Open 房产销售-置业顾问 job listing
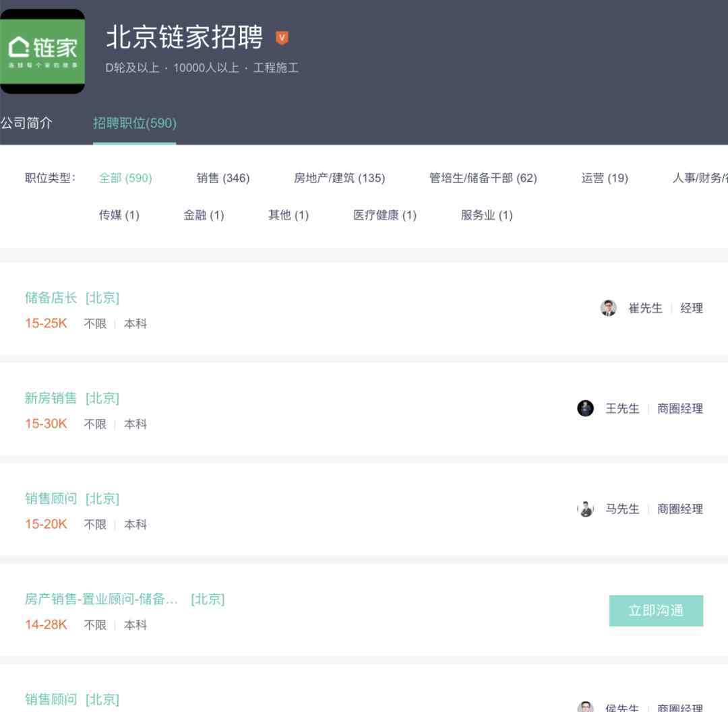The image size is (728, 712). [101, 599]
